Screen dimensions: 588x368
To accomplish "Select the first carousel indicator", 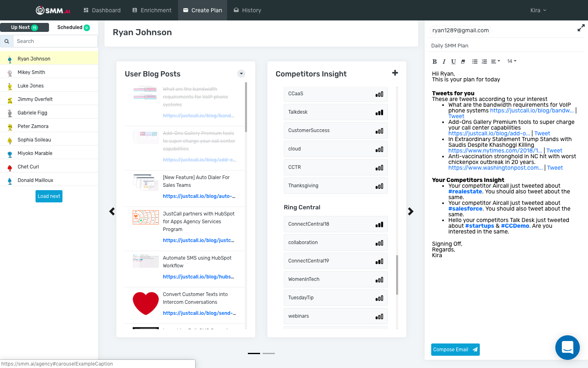I will coord(254,353).
